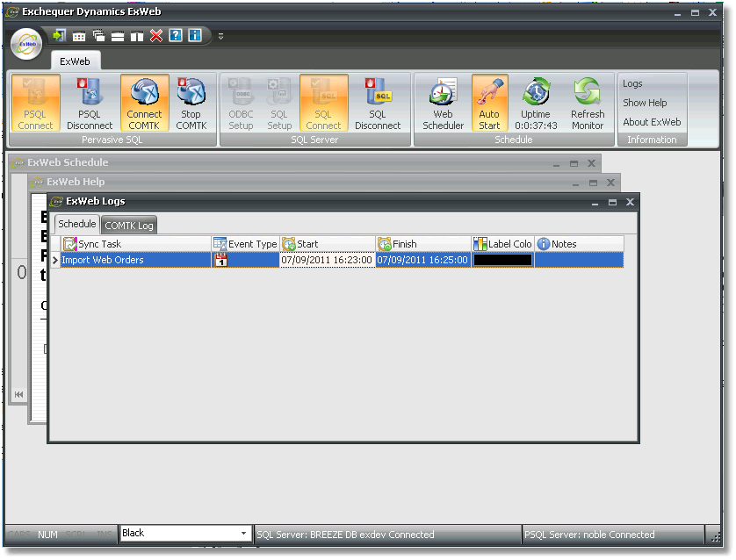The image size is (736, 560).
Task: Click the exit door icon in quick toolbar
Action: point(59,36)
